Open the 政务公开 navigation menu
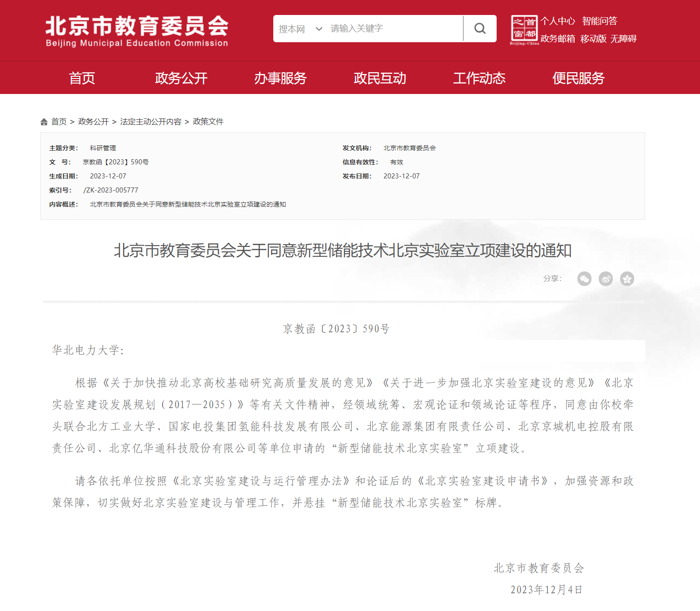 tap(181, 78)
